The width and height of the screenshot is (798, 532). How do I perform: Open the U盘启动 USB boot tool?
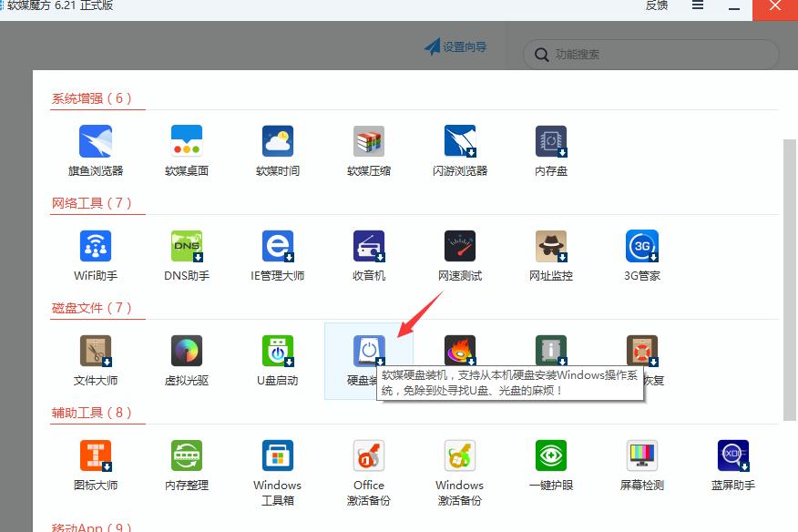277,349
